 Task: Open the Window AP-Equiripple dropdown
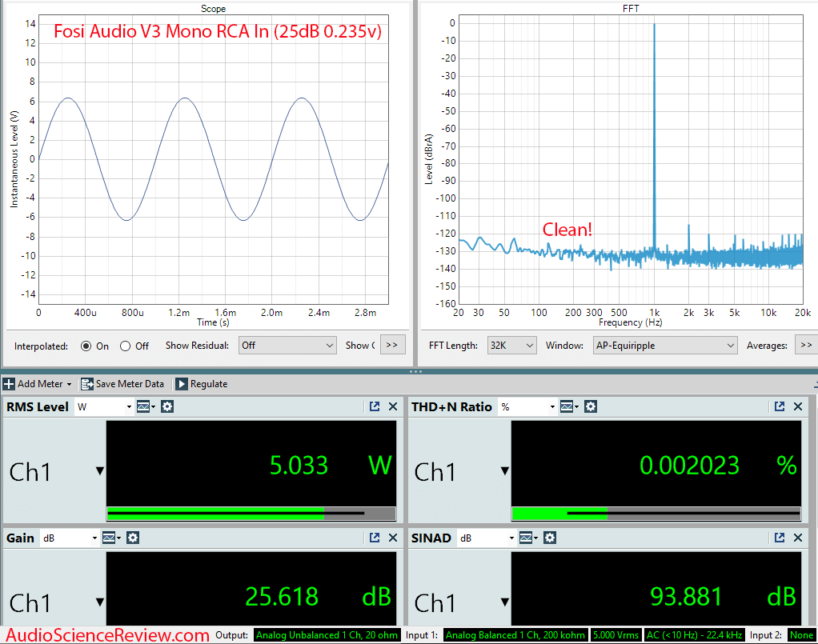coord(664,346)
